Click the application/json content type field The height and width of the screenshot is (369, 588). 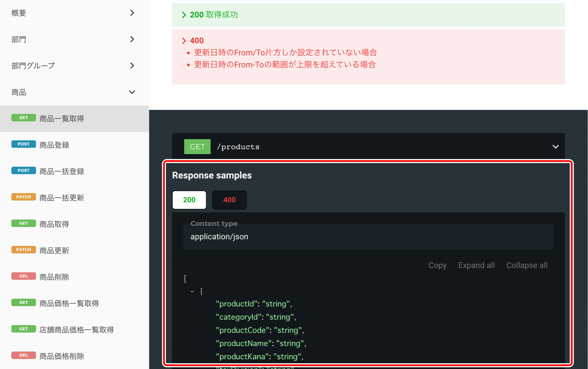pos(367,236)
